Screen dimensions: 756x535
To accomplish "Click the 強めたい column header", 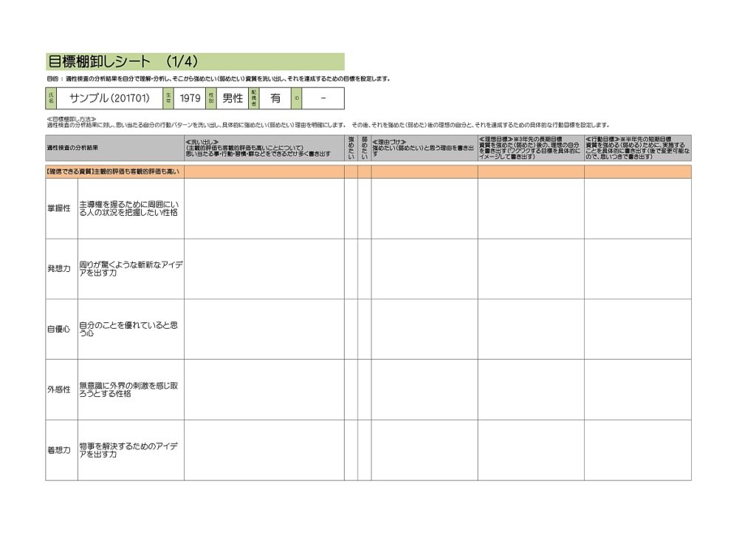I will pos(351,148).
